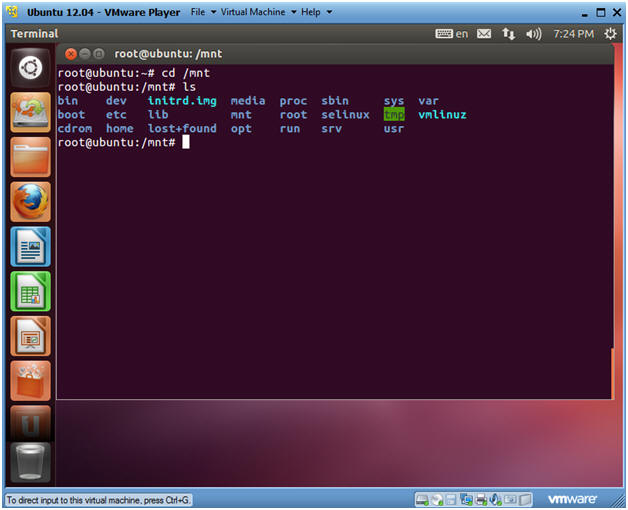Click the opt directory entry
This screenshot has width=628, height=510.
[x=241, y=129]
